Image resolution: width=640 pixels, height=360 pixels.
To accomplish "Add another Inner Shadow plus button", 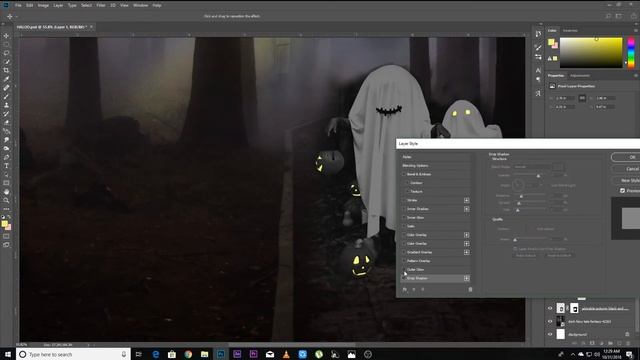I will 467,209.
